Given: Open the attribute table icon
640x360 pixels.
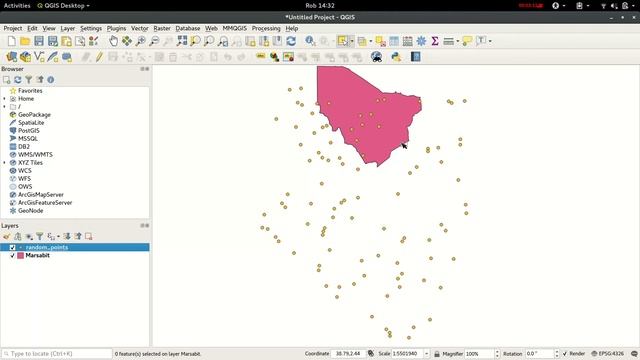Looking at the screenshot, I should tap(394, 41).
